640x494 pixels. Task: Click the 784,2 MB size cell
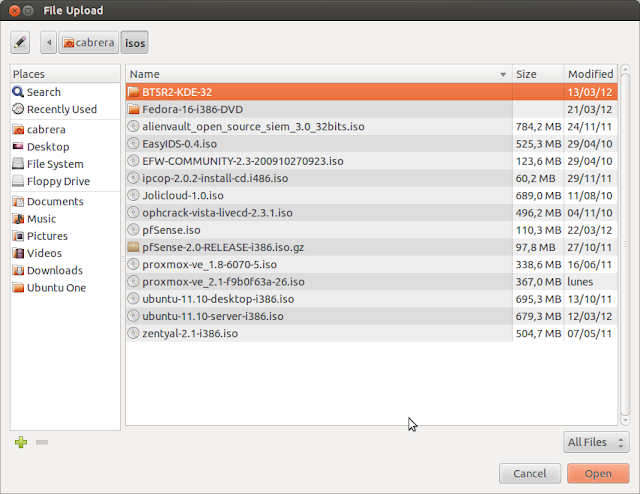538,127
